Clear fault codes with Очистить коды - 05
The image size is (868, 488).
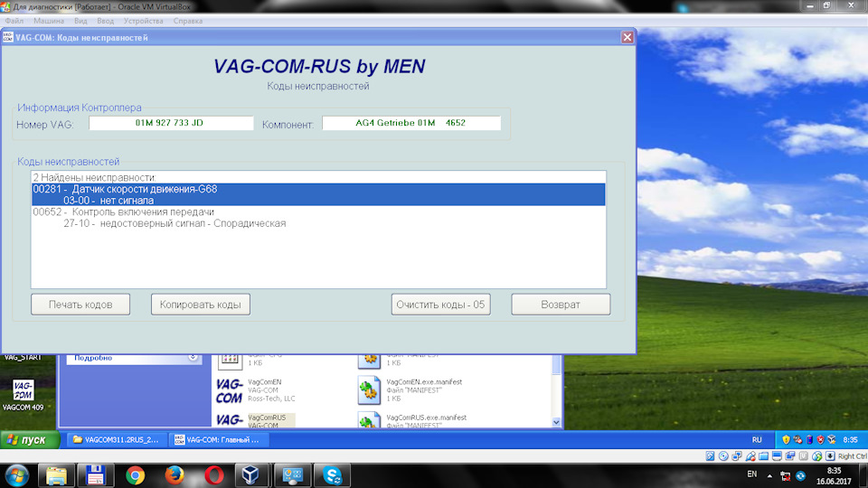[x=440, y=305]
